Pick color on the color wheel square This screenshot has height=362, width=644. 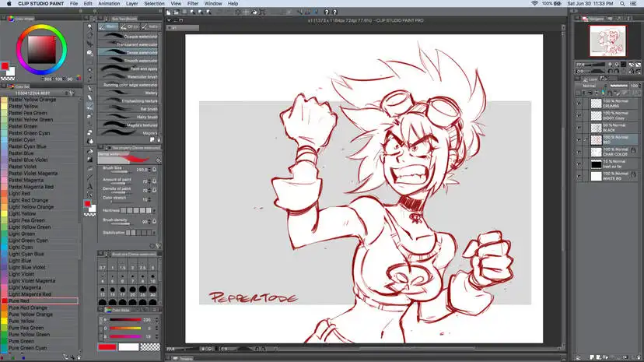(x=41, y=49)
